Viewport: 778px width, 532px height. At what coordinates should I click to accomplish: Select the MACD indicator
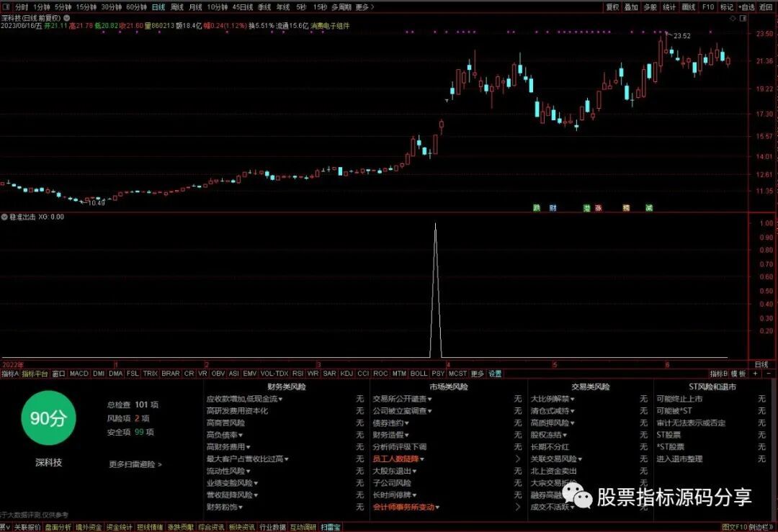click(79, 374)
